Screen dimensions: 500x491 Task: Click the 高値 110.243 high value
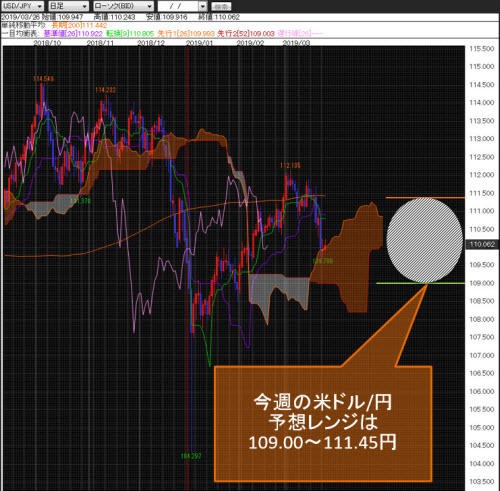114,17
